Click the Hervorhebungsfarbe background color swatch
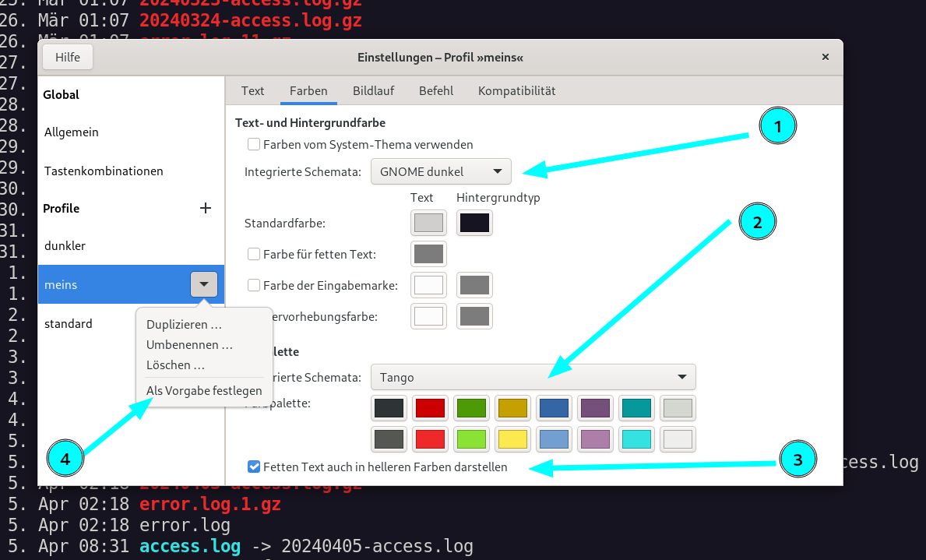 (x=474, y=316)
